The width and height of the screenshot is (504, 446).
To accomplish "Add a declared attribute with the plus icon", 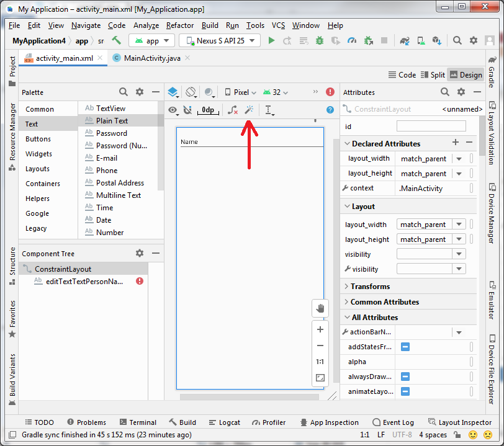I will point(456,142).
